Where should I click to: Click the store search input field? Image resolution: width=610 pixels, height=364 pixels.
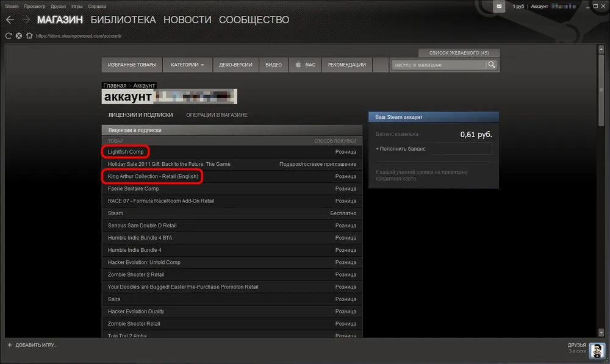pyautogui.click(x=438, y=65)
